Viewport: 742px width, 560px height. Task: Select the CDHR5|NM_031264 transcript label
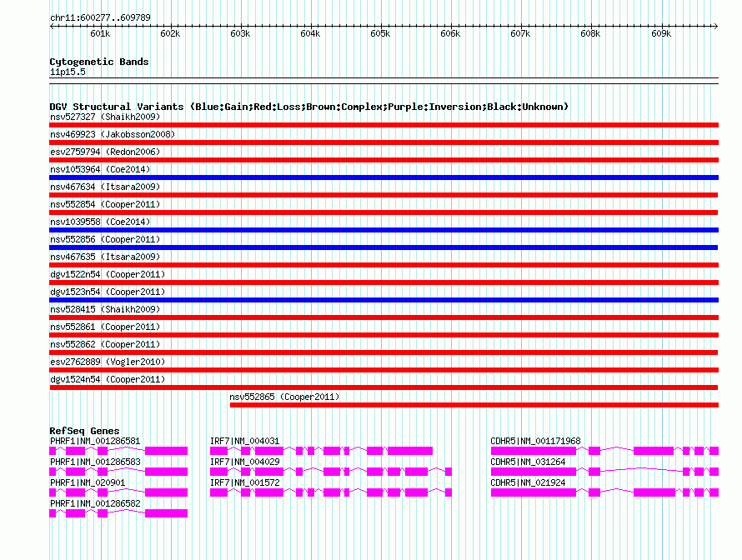pyautogui.click(x=528, y=462)
